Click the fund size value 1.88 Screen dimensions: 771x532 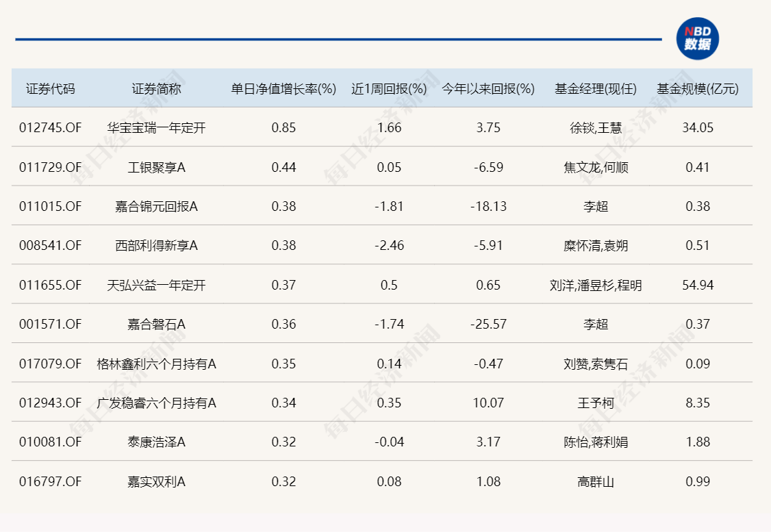[x=698, y=442]
